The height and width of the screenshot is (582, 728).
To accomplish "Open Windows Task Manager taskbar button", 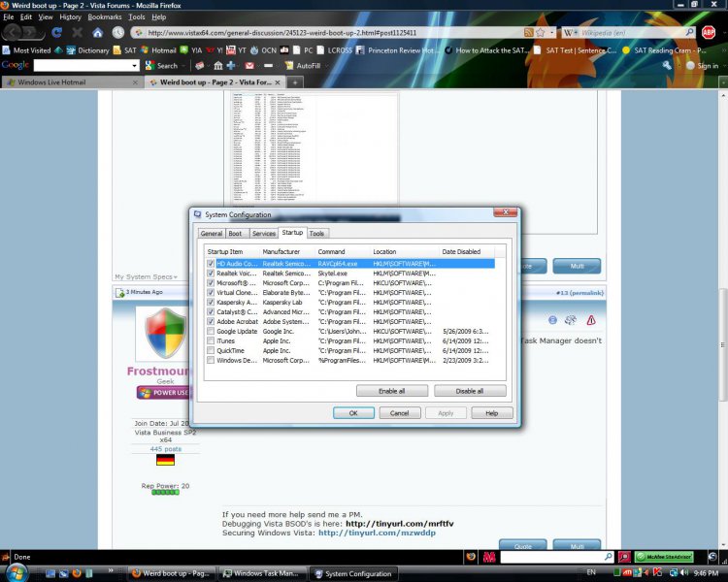I will point(261,573).
